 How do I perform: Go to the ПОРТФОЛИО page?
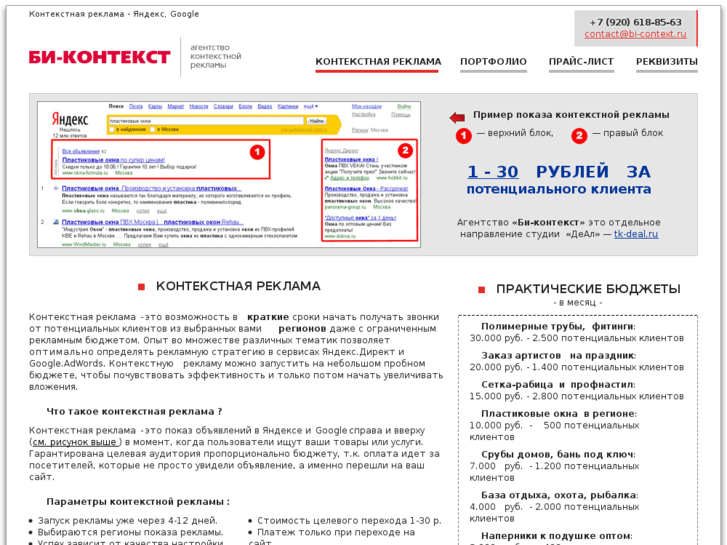click(493, 62)
